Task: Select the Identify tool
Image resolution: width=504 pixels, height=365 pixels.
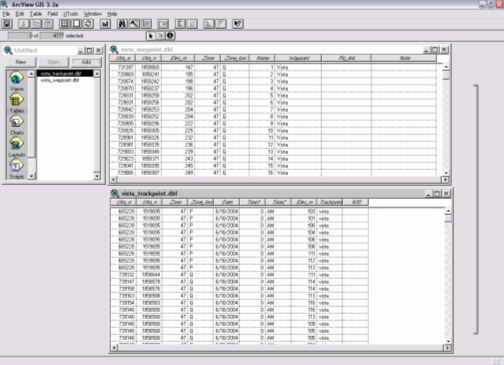Action: click(x=170, y=36)
